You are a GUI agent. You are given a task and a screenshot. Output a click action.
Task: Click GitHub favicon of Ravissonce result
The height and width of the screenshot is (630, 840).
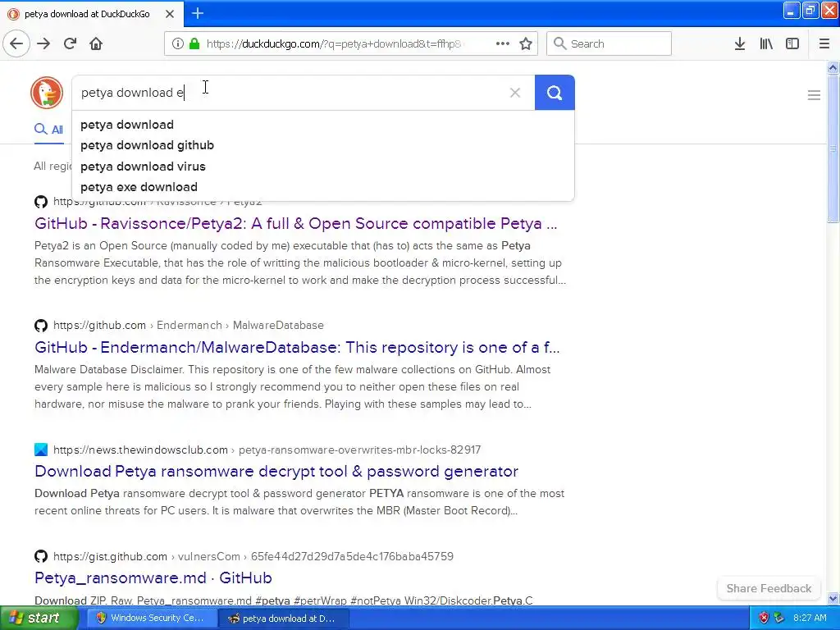(41, 202)
